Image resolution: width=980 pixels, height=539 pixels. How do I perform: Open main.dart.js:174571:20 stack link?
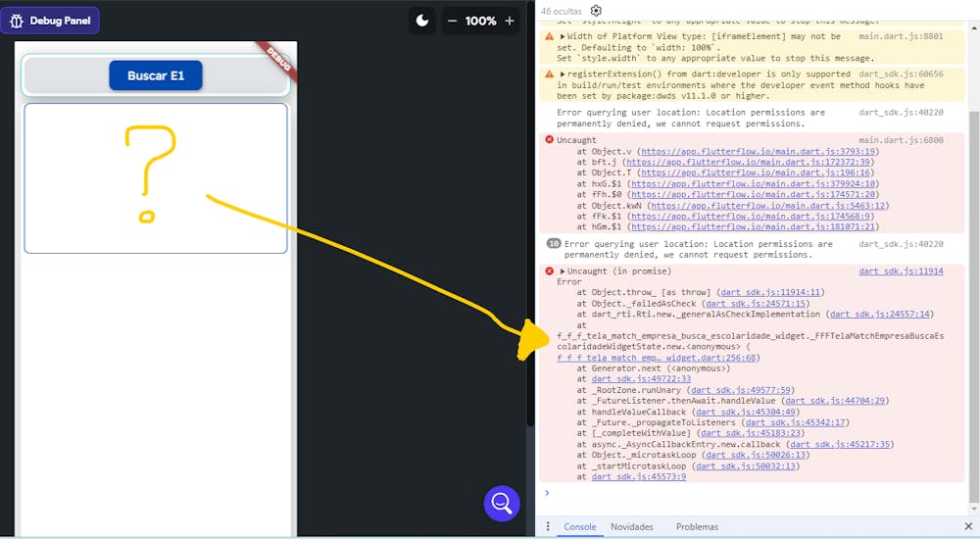(754, 194)
